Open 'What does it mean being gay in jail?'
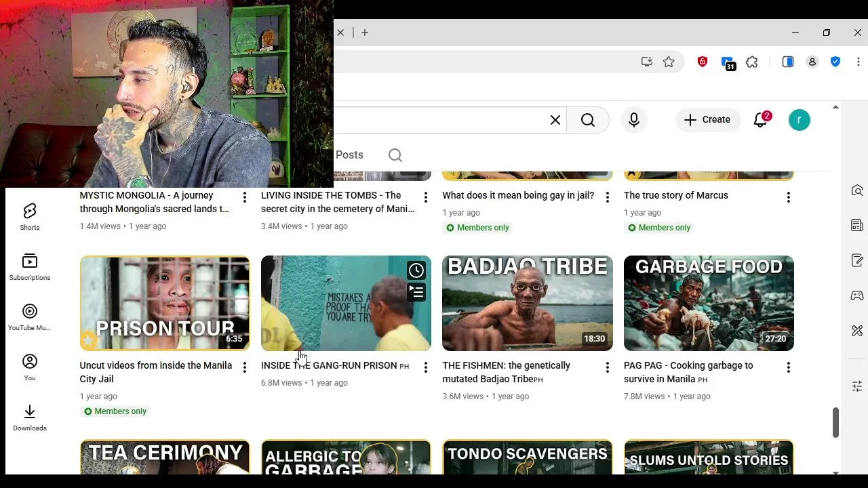868x488 pixels. [x=518, y=195]
